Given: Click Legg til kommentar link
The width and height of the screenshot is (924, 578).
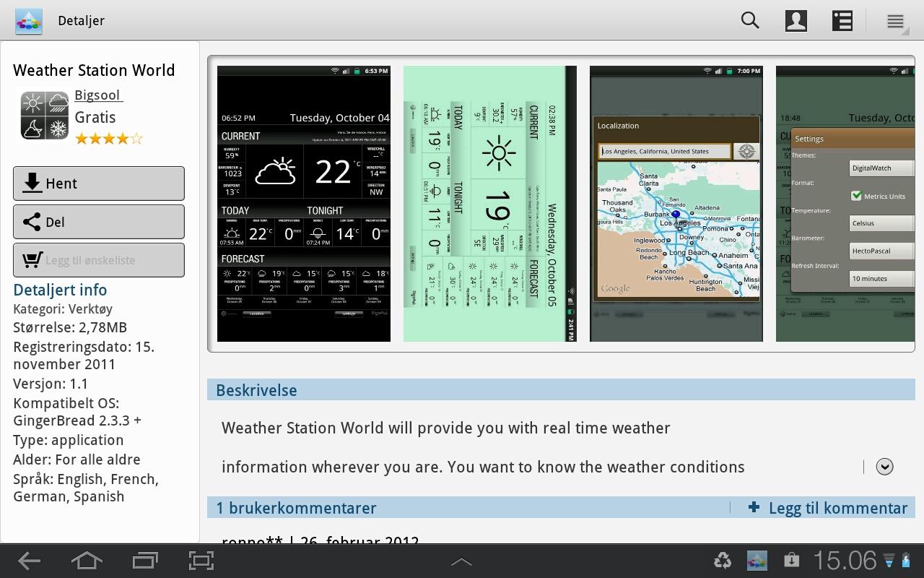Looking at the screenshot, I should pos(828,508).
